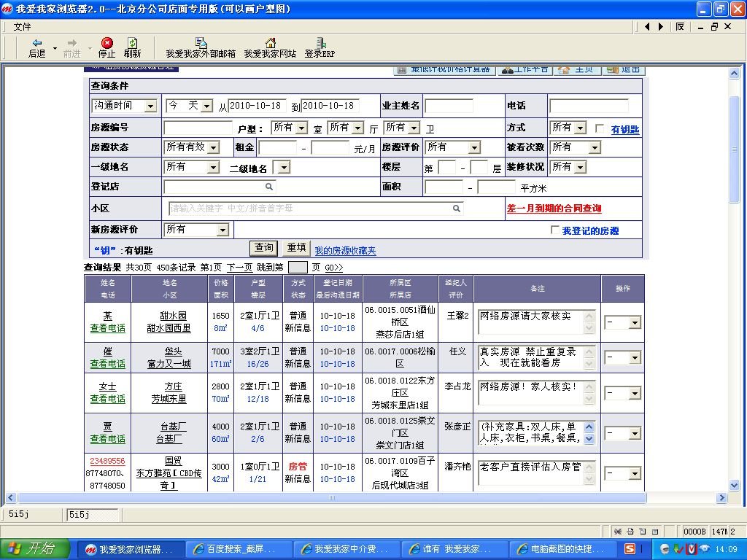
Task: Click the magnifier icon in the 登记店 field
Action: (x=270, y=187)
